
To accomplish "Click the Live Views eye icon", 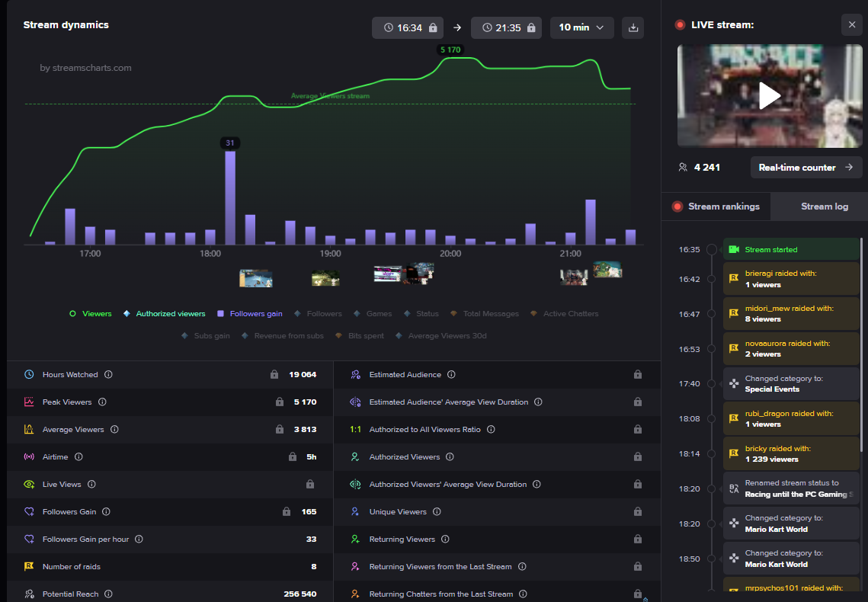I will coord(29,484).
